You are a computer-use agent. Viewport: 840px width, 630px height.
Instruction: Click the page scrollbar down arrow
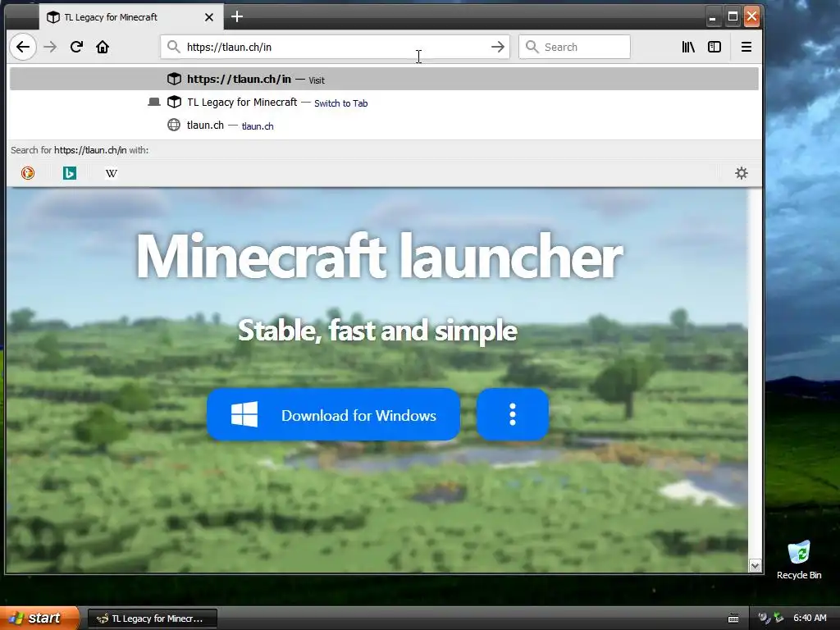[x=756, y=566]
